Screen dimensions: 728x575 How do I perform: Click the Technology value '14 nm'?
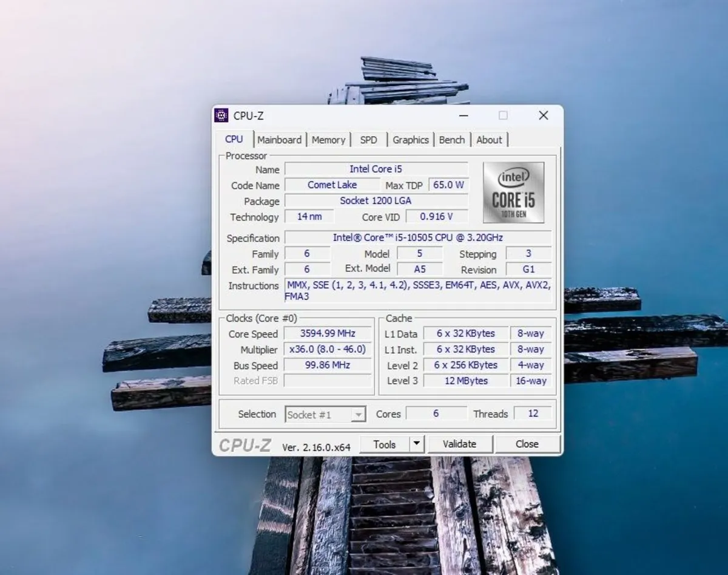[x=310, y=217]
